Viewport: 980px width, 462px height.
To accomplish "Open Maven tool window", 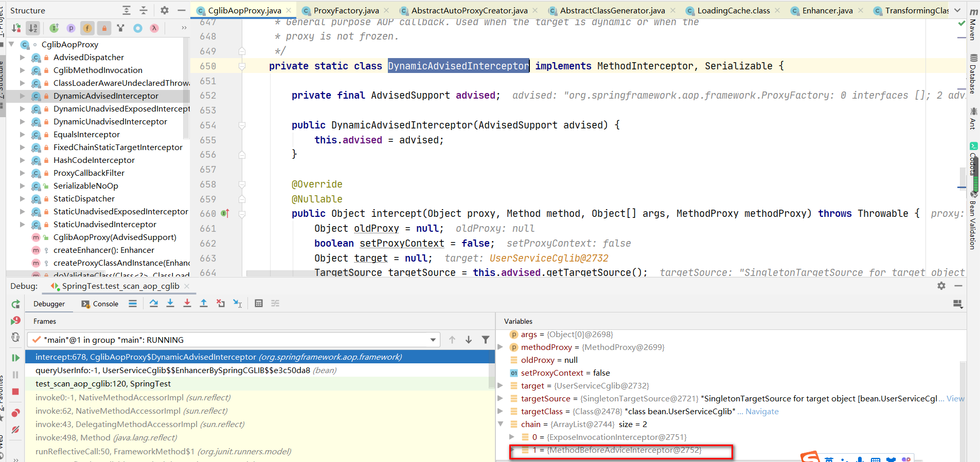I will [x=973, y=24].
